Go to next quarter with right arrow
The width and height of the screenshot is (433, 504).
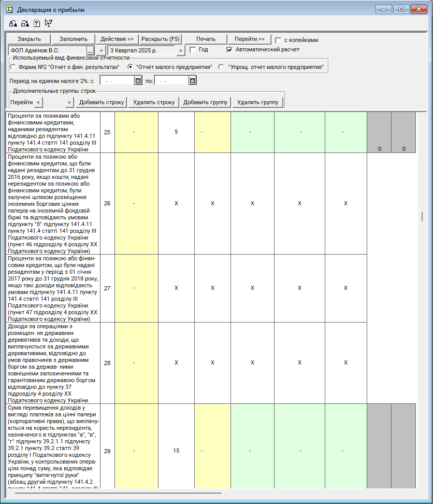pyautogui.click(x=180, y=50)
